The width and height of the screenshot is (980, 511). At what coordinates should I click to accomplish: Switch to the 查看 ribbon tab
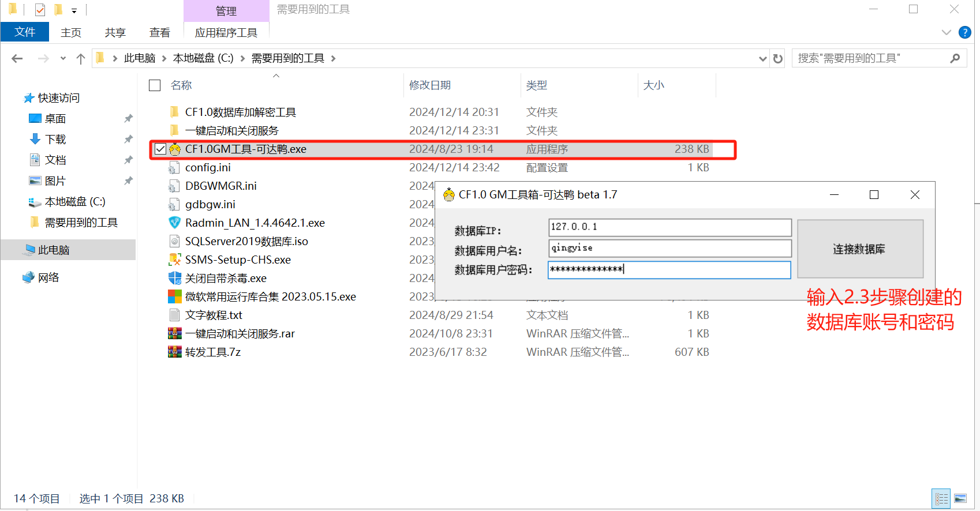159,32
